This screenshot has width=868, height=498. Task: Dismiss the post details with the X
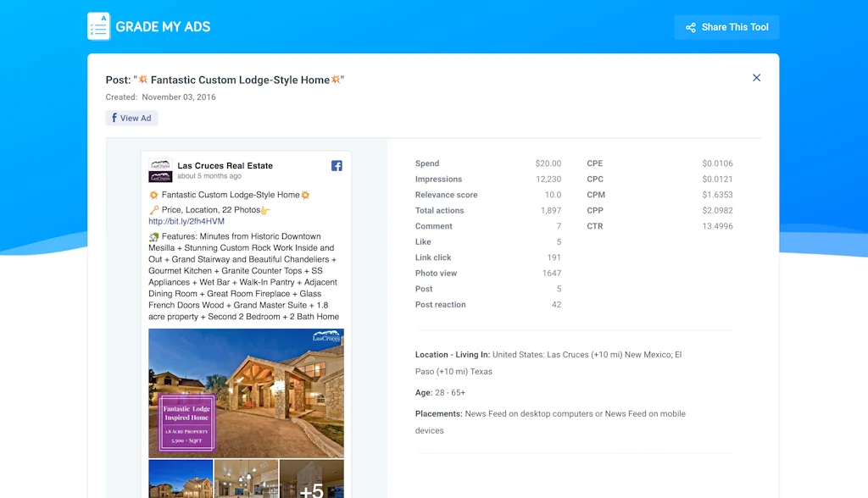[756, 77]
